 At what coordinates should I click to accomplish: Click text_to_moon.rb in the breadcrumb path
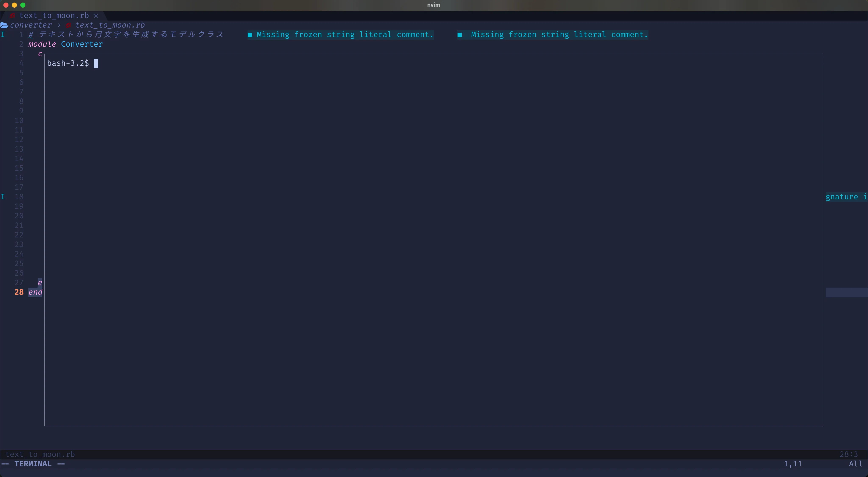point(110,25)
